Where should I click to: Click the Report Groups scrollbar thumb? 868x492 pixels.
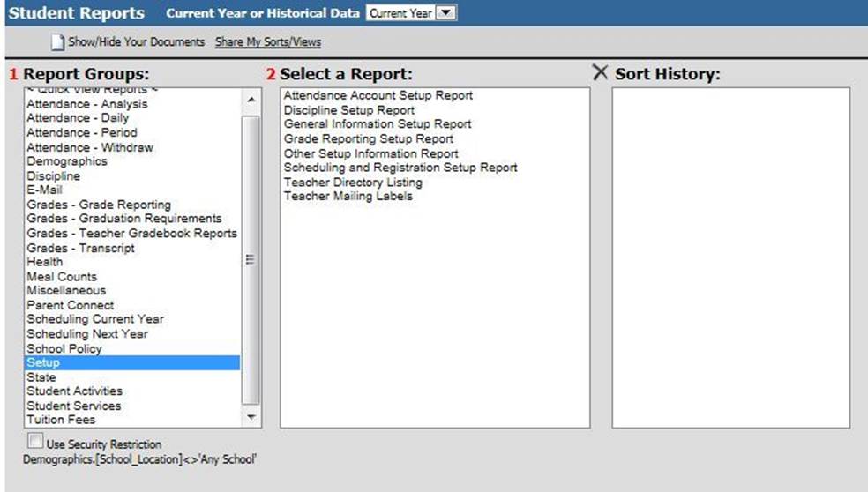251,260
